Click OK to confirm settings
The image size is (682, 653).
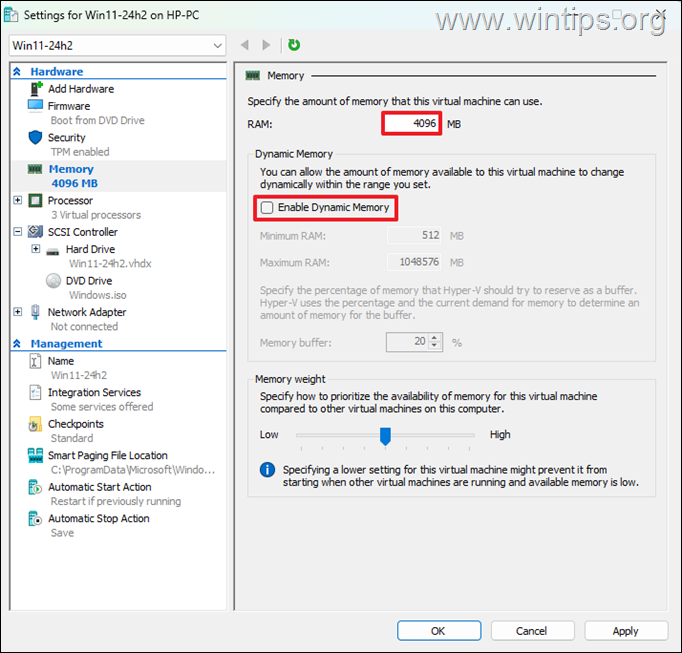click(439, 631)
